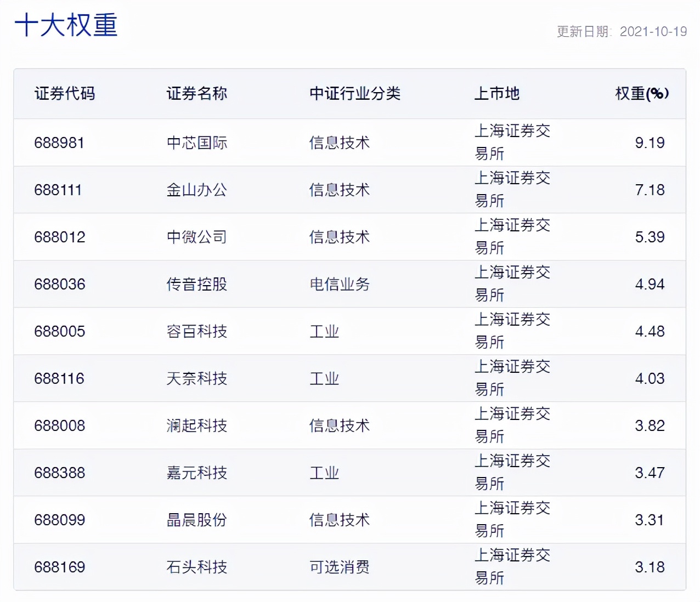Click the 上市地 column header
This screenshot has height=602, width=700.
495,94
